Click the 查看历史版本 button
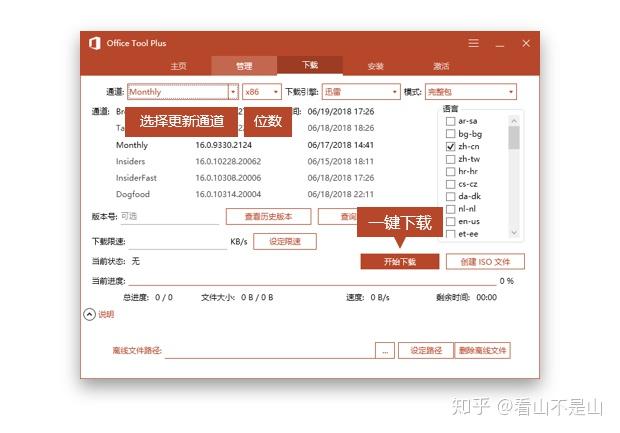The width and height of the screenshot is (620, 433). pyautogui.click(x=268, y=217)
